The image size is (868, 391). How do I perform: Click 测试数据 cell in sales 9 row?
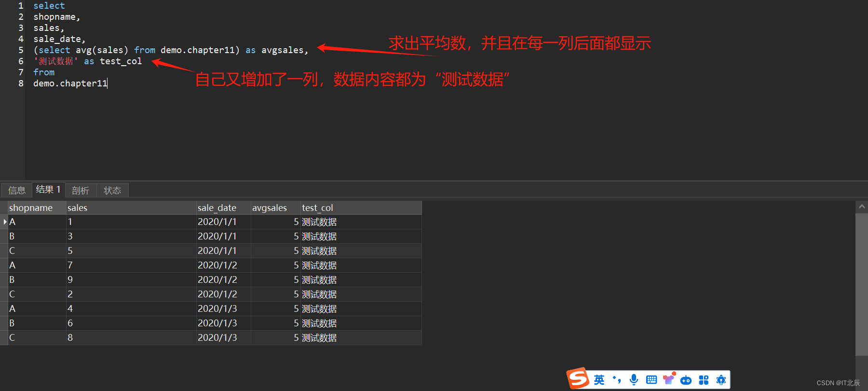(x=361, y=279)
